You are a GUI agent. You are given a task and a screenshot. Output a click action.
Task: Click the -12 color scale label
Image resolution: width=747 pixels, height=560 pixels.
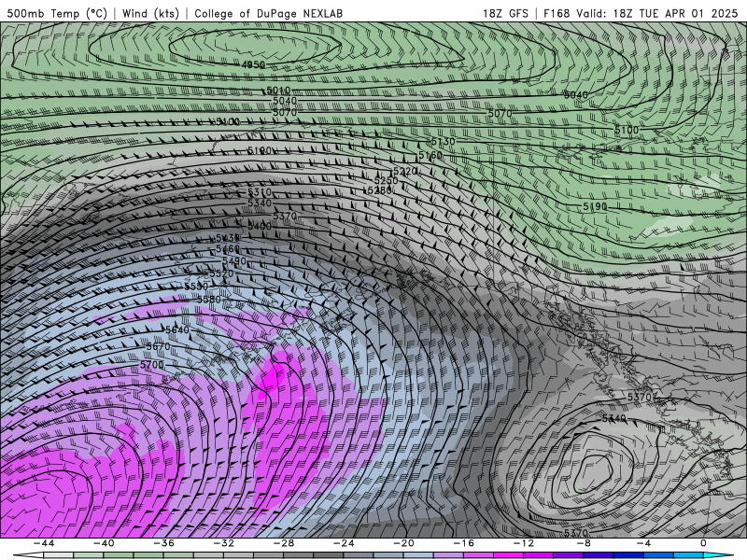[524, 543]
